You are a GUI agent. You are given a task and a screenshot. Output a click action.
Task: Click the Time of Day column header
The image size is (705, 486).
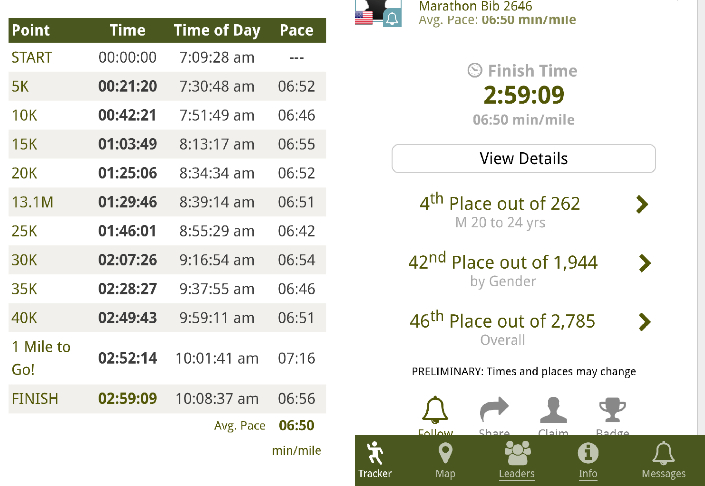(216, 30)
